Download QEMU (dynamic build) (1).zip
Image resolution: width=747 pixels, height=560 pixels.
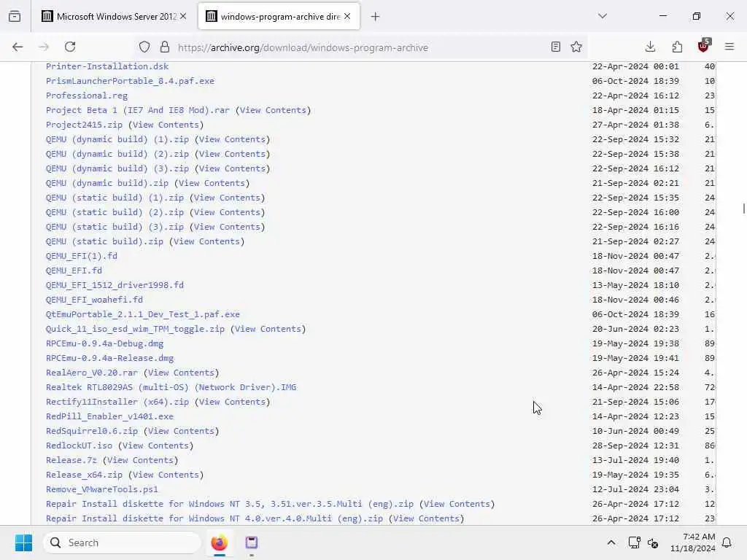pyautogui.click(x=117, y=139)
